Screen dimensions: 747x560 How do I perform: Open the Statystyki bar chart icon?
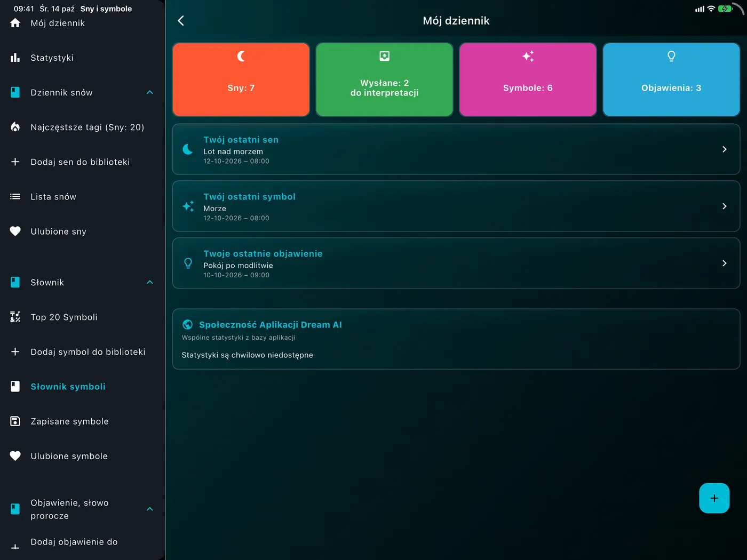point(15,58)
